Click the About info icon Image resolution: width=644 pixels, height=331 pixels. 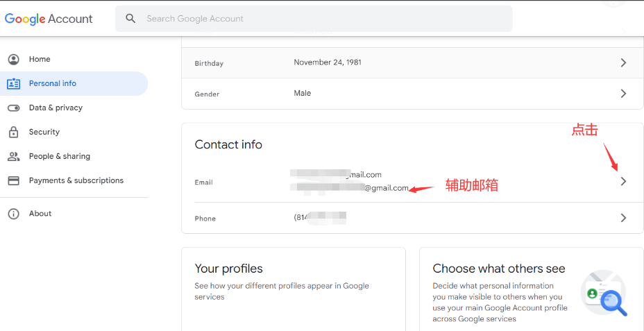pos(13,214)
